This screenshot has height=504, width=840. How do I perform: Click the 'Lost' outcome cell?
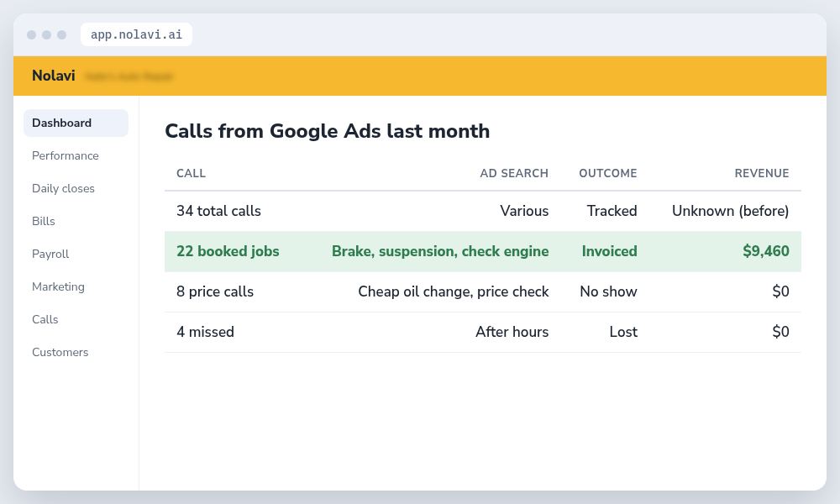point(623,332)
